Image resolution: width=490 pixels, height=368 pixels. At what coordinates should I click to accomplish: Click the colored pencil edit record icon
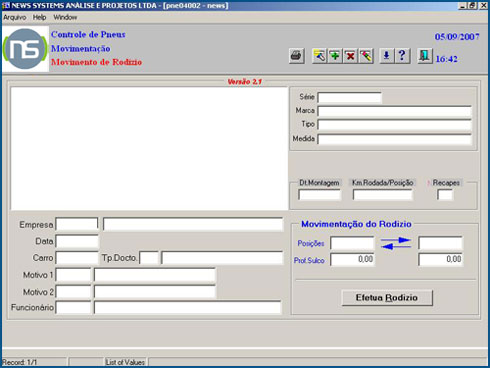tap(366, 56)
